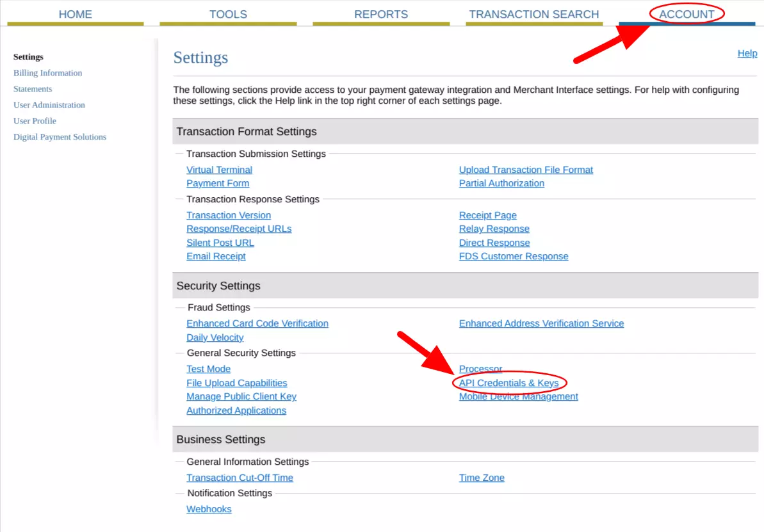Open Digital Payment Solutions
764x532 pixels.
(x=60, y=136)
